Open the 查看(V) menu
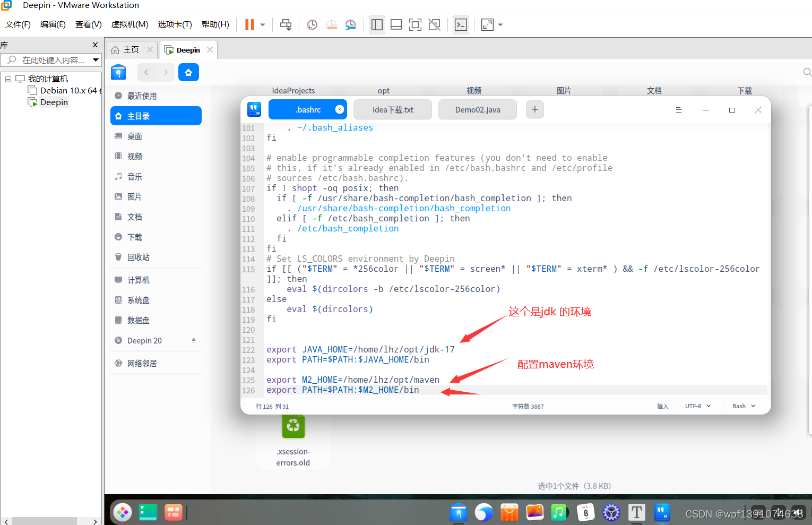This screenshot has width=812, height=525. coord(89,24)
